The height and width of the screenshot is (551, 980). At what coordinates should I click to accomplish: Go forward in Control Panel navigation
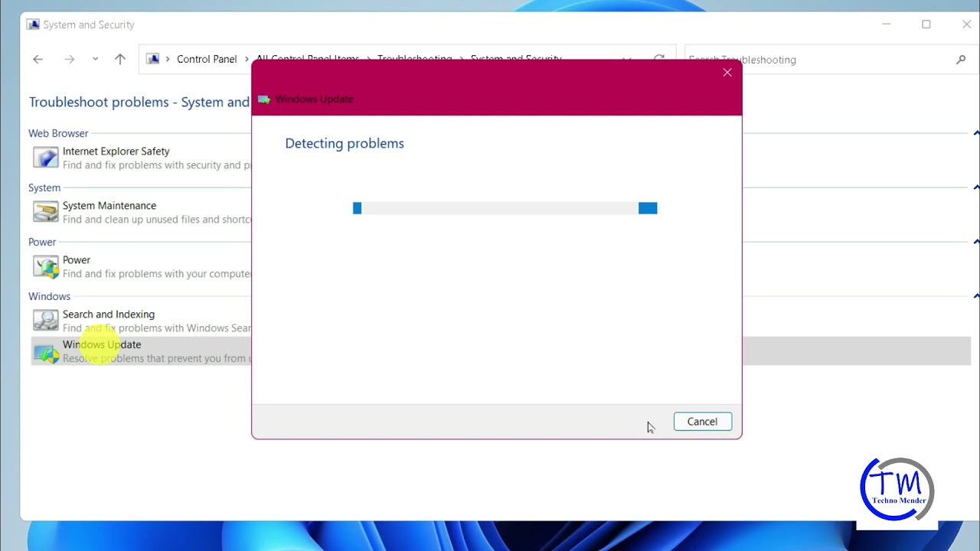pos(70,59)
